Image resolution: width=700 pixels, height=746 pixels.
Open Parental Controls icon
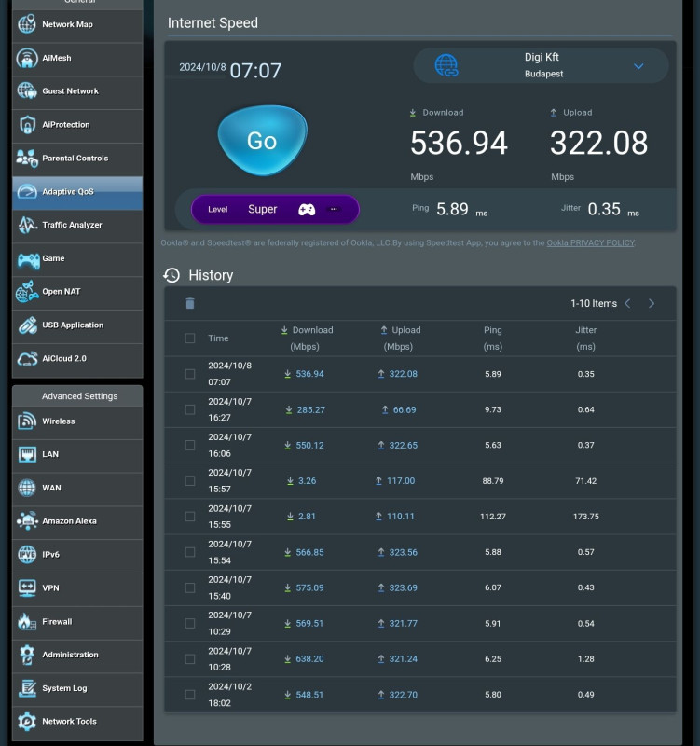click(27, 158)
